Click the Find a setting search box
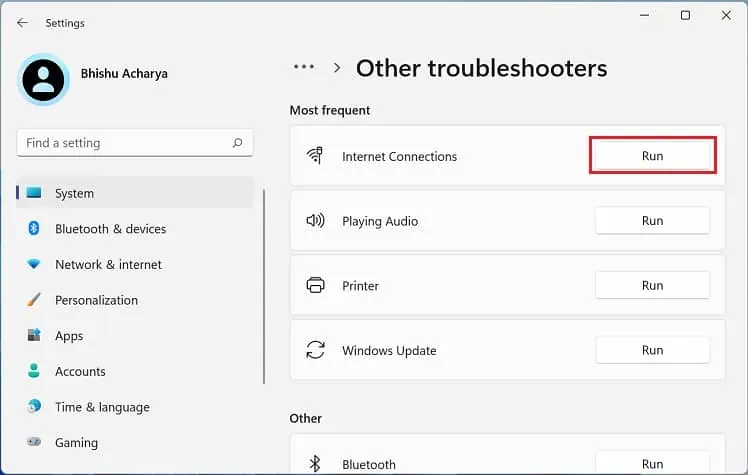The image size is (748, 475). pyautogui.click(x=125, y=143)
